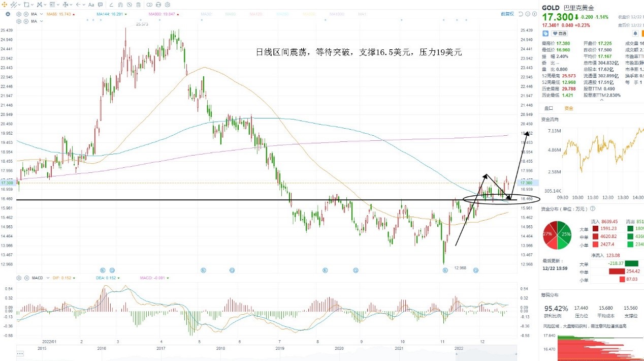The width and height of the screenshot is (644, 361).
Task: Click the reset chart view arrow icon
Action: [x=521, y=14]
